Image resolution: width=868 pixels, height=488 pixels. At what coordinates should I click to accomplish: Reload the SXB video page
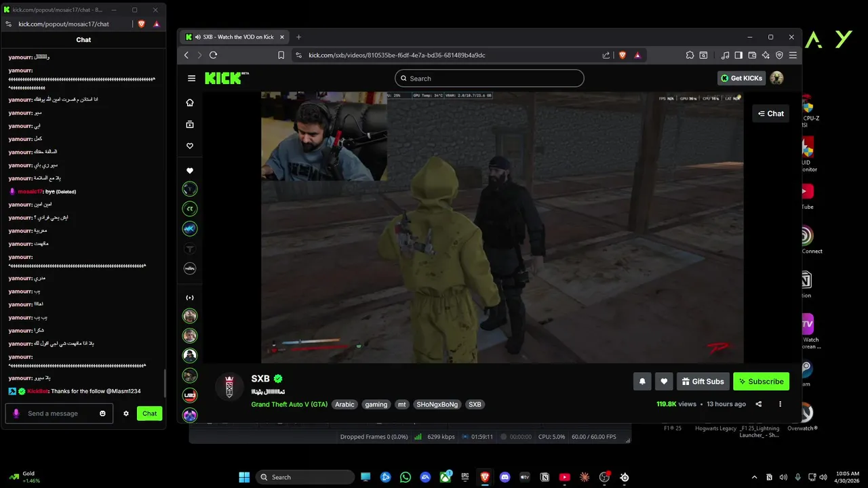click(x=214, y=56)
